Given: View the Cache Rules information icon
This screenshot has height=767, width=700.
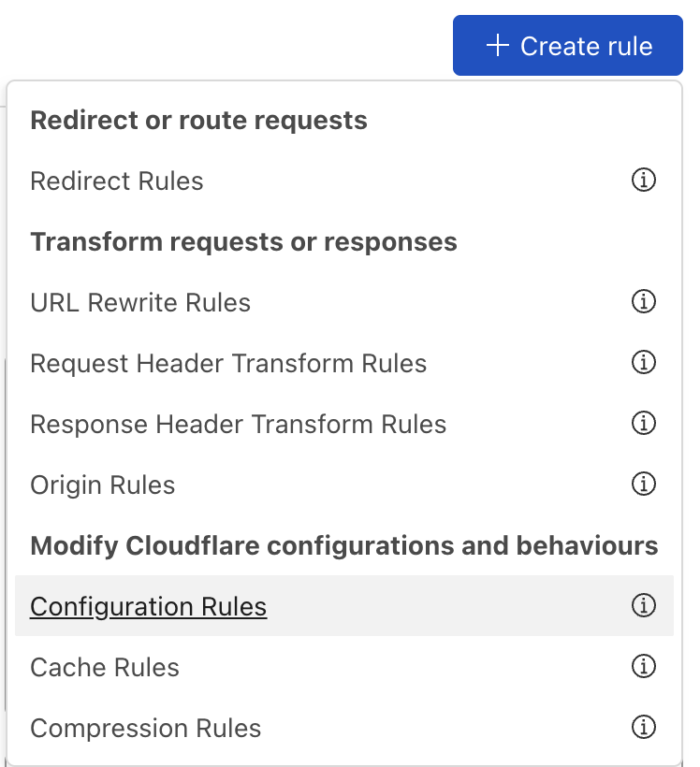Looking at the screenshot, I should [x=644, y=667].
